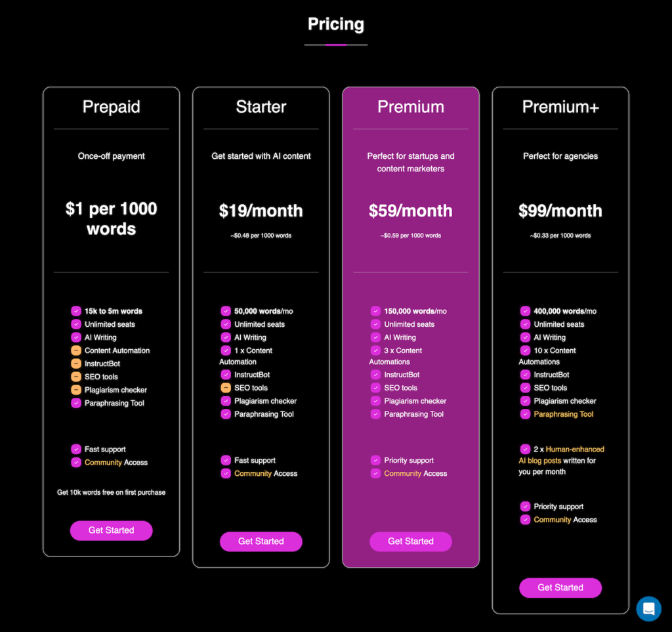Toggle the checkmark for "Plagiarism checker" in Premium

pyautogui.click(x=375, y=401)
